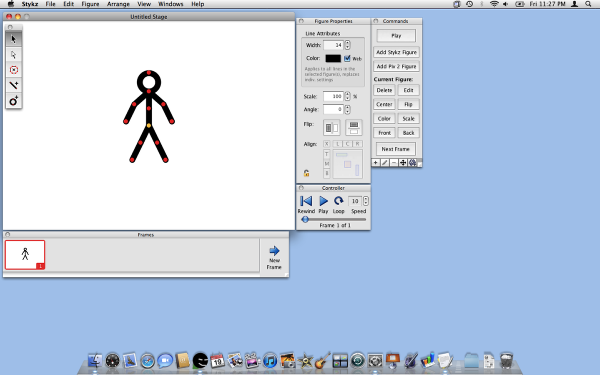Select the black arrow selection tool
Viewport: 600px width, 375px height.
[x=14, y=39]
